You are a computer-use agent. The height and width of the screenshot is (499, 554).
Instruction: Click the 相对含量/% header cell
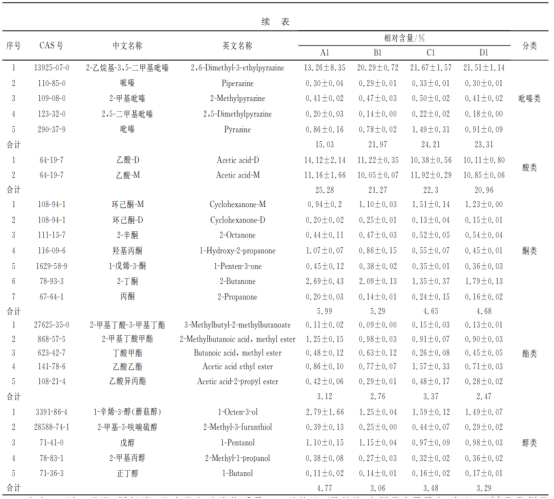tap(404, 38)
